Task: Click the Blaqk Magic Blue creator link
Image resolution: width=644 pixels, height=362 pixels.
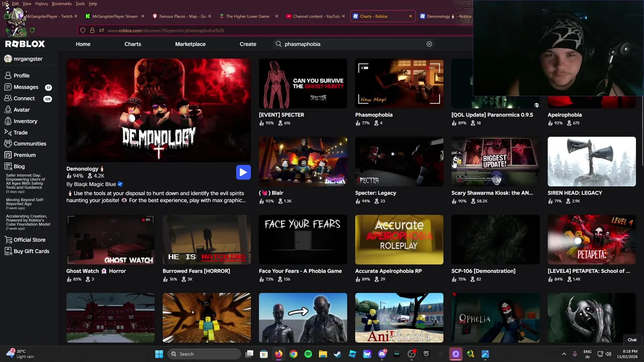Action: coord(95,185)
